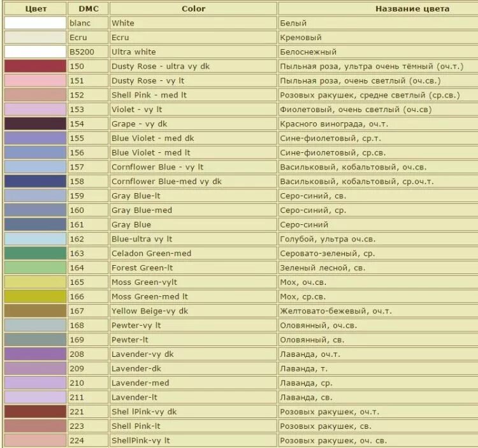Click 'Grape - vy dk' name

pyautogui.click(x=193, y=124)
